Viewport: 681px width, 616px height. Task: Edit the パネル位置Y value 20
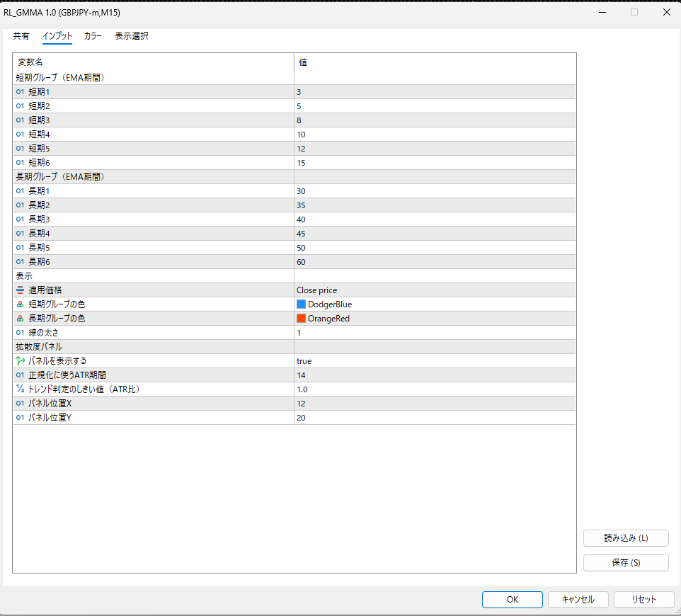[x=435, y=418]
